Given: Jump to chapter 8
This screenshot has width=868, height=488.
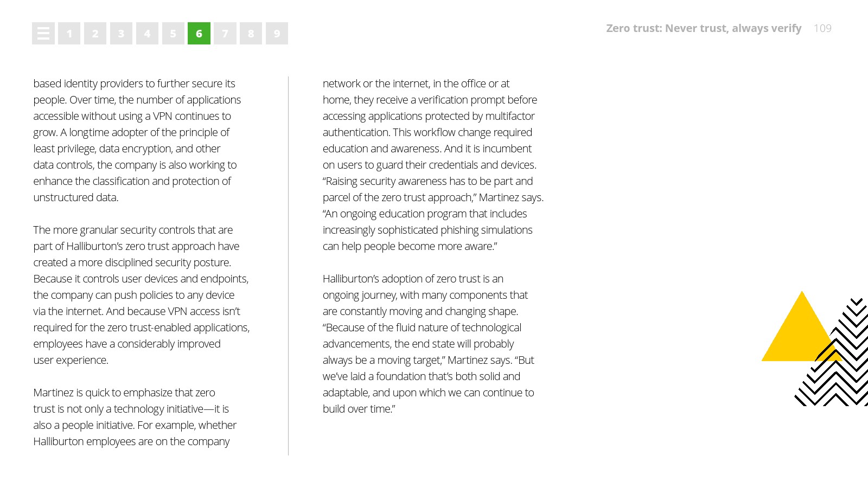Looking at the screenshot, I should tap(251, 34).
